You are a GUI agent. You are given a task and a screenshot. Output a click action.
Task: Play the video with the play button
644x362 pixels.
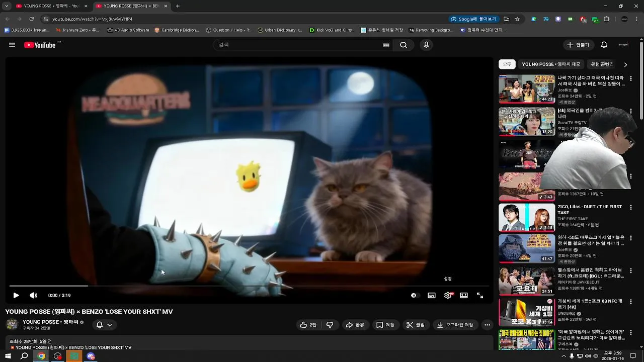(16, 296)
